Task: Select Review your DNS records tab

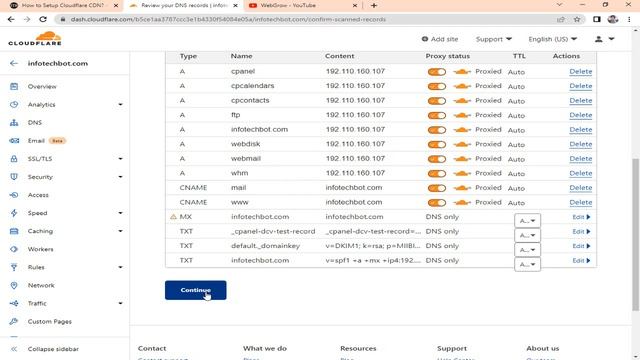Action: tap(184, 6)
